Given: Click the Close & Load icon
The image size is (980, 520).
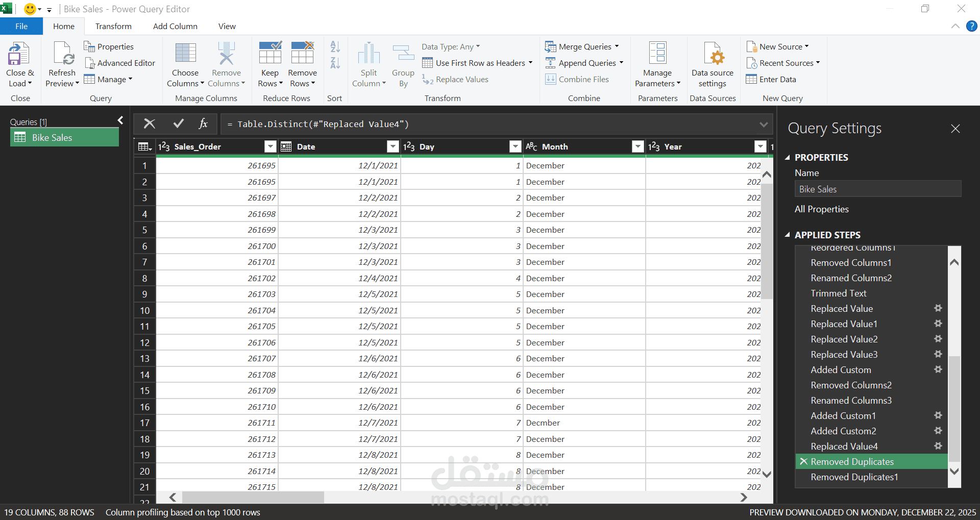Looking at the screenshot, I should 19,54.
